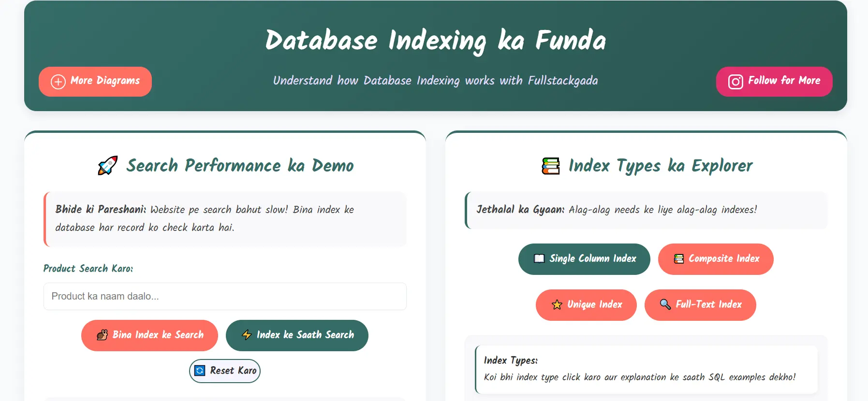The width and height of the screenshot is (868, 401).
Task: Click the refresh arrows icon on Reset Karo
Action: click(x=200, y=371)
